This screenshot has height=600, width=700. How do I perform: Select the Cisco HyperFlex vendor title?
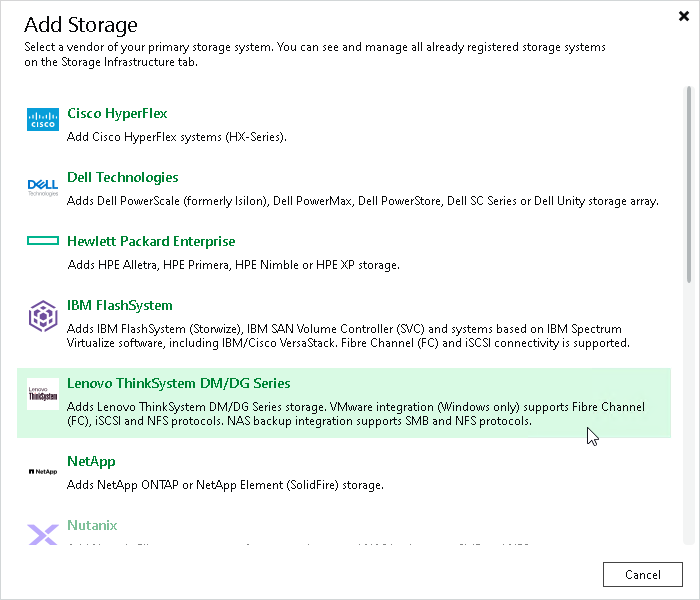[x=117, y=113]
